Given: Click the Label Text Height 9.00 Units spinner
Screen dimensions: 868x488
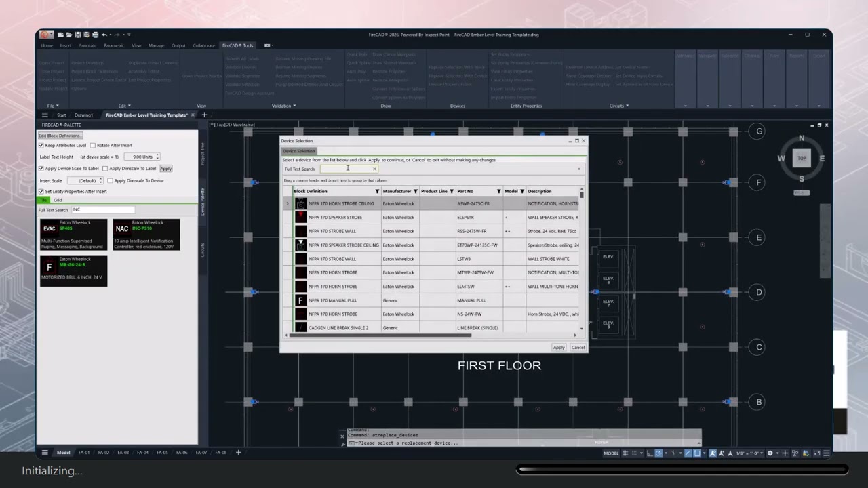Looking at the screenshot, I should tap(142, 157).
